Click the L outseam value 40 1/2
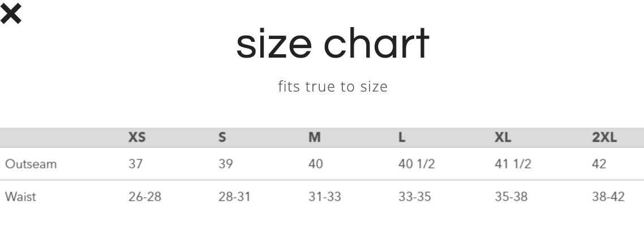 pos(416,164)
